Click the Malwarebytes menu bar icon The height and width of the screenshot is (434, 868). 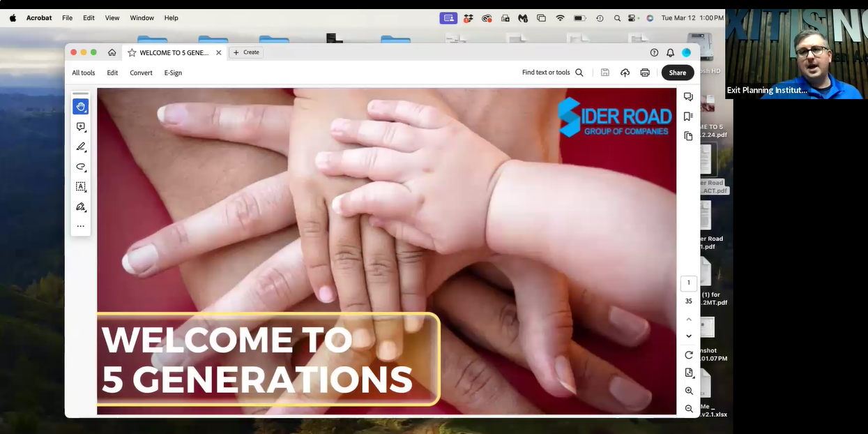[523, 18]
